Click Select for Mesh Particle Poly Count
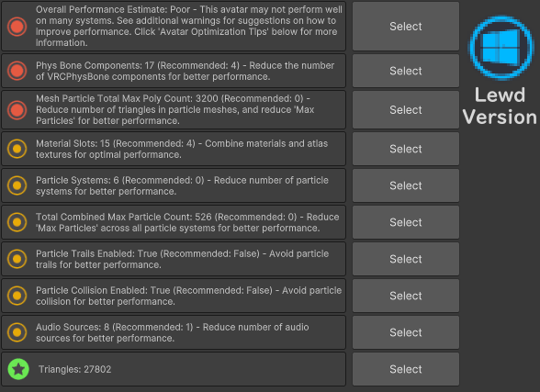This screenshot has width=540, height=392. [x=406, y=110]
